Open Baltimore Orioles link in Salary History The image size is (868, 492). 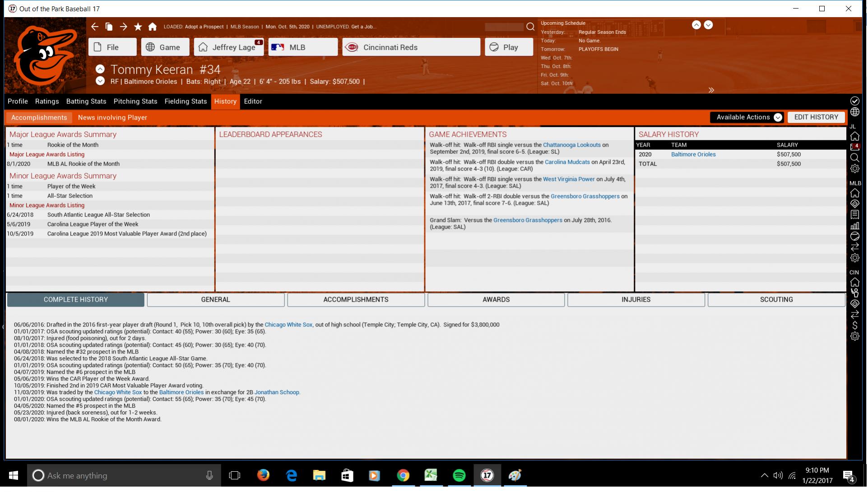693,155
